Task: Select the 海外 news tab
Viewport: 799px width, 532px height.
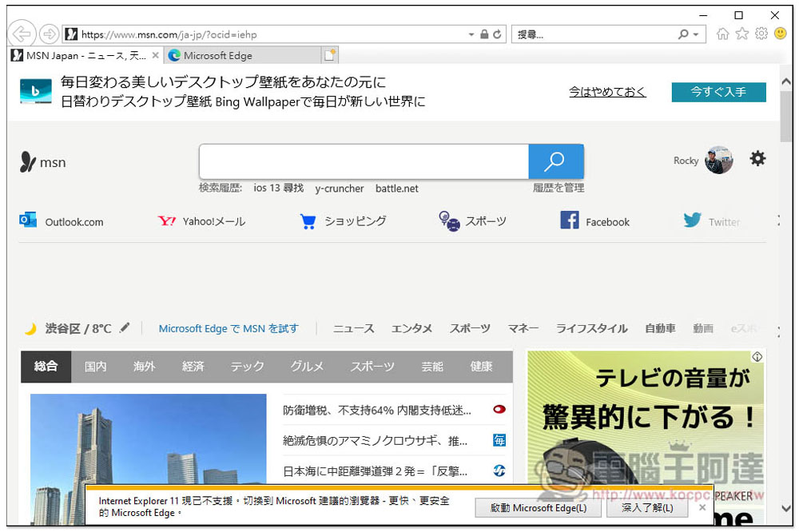Action: click(x=144, y=367)
